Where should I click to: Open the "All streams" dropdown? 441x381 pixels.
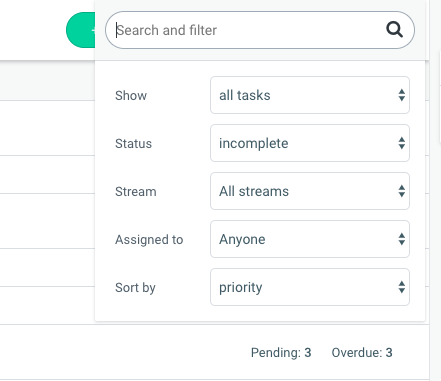310,191
